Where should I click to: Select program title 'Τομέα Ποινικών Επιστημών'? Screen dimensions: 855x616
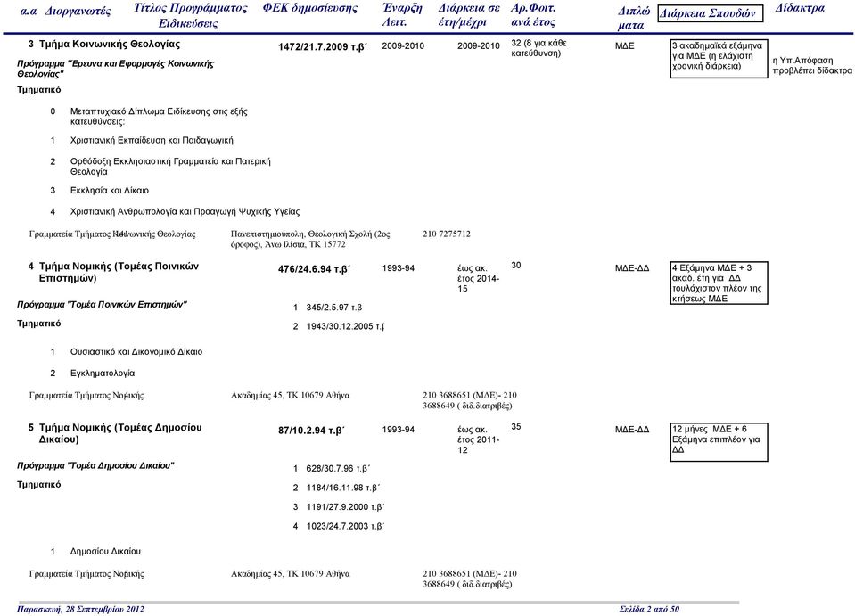pos(102,304)
